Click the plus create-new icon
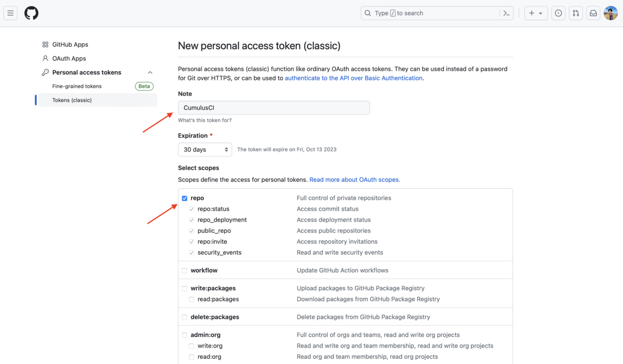The image size is (623, 364). tap(532, 13)
